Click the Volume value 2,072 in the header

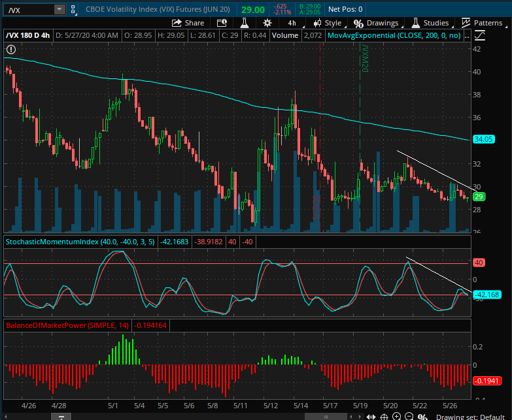pos(313,35)
